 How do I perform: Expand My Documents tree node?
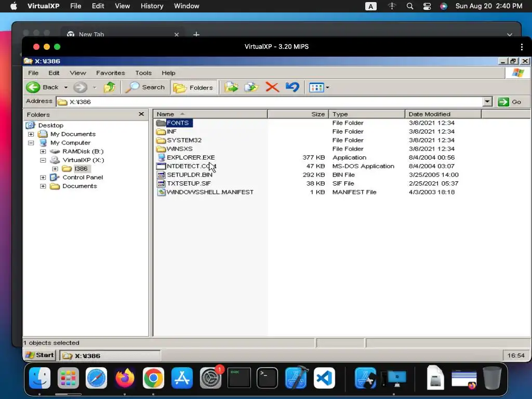coord(31,134)
